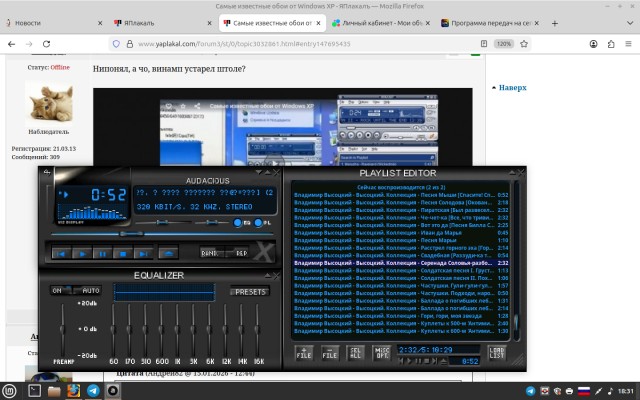This screenshot has height=400, width=640.
Task: Select track 'Песня Мыши' in playlist
Action: [x=401, y=195]
